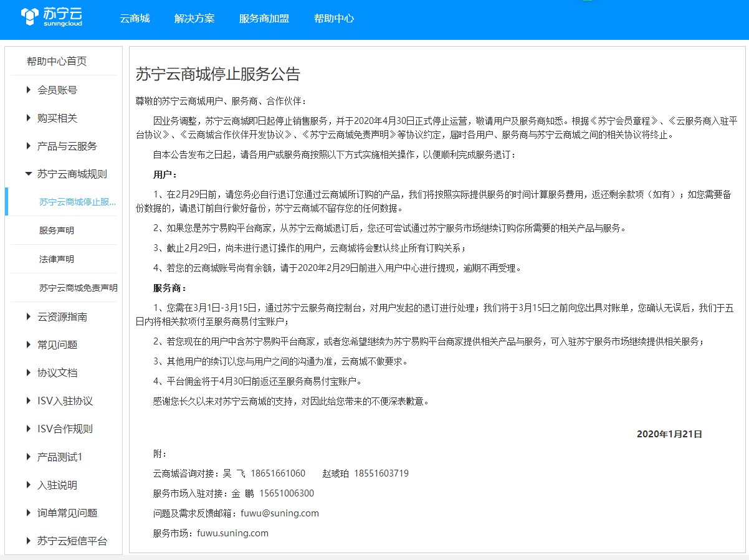Viewport: 749px width, 560px height.
Task: Open 法律声明 sidebar item
Action: (x=57, y=259)
